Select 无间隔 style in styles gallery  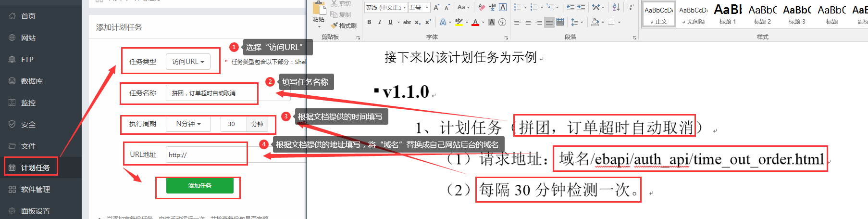pos(694,15)
